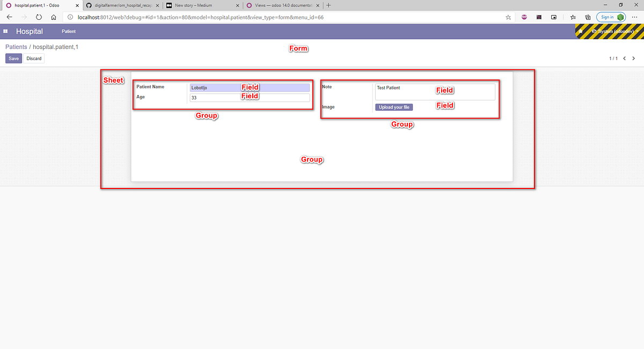Add this page to favorites with the star icon
Image resolution: width=644 pixels, height=349 pixels.
click(508, 17)
